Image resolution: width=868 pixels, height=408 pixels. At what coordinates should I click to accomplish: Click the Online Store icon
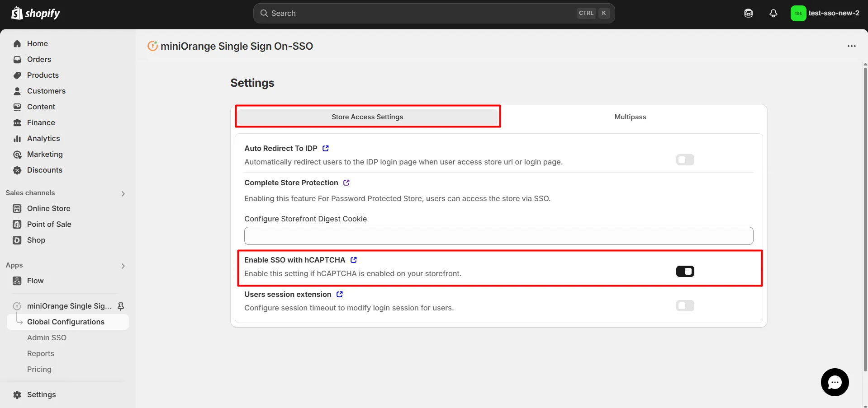point(17,209)
